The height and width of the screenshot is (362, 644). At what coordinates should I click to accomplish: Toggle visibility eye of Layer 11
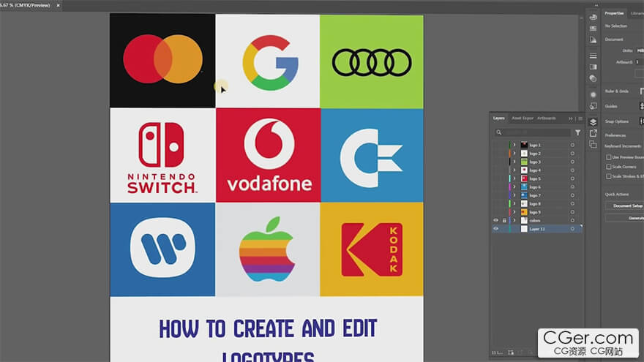(495, 229)
